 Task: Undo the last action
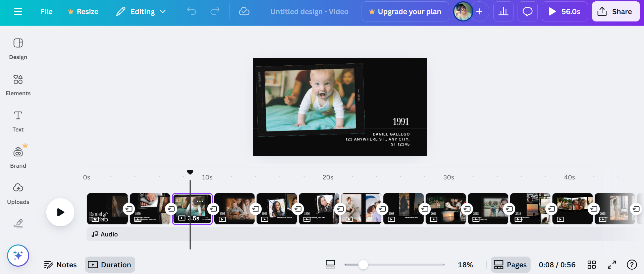(x=192, y=12)
